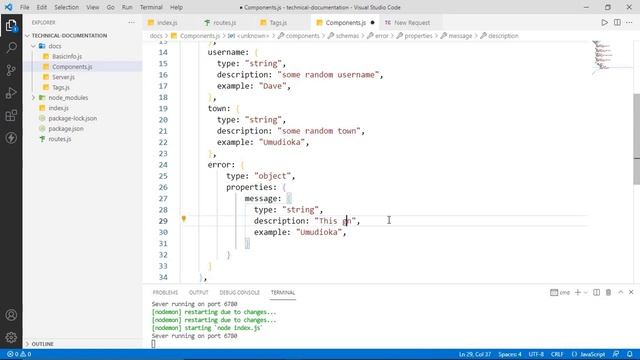Viewport: 640px width, 360px height.
Task: Show the OUTPUT panel tab
Action: [x=199, y=293]
